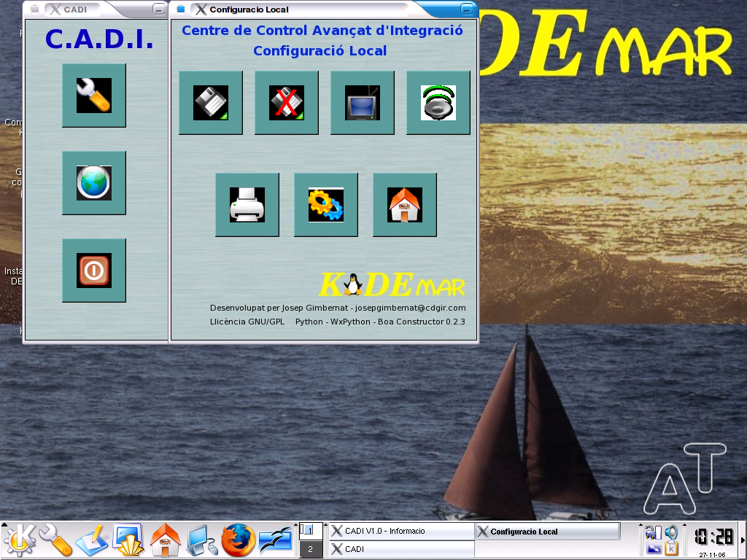Image resolution: width=747 pixels, height=560 pixels.
Task: Launch Firefox from the panel
Action: (239, 541)
